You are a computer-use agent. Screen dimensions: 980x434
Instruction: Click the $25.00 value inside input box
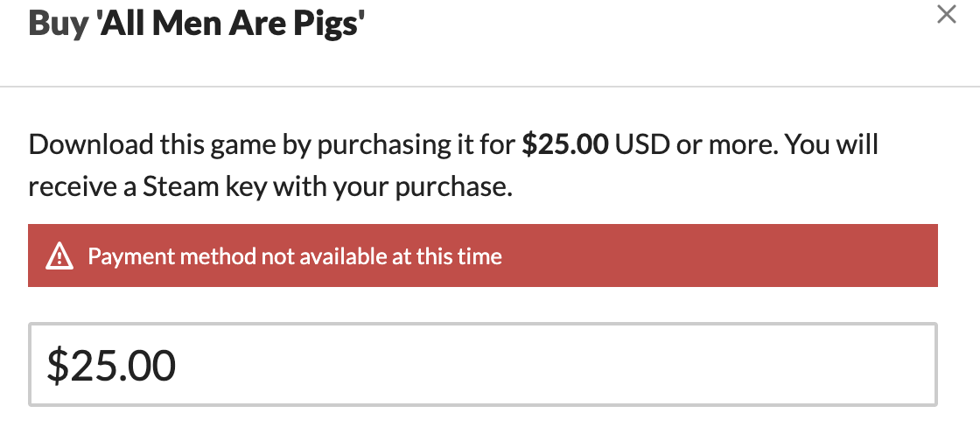click(x=111, y=366)
